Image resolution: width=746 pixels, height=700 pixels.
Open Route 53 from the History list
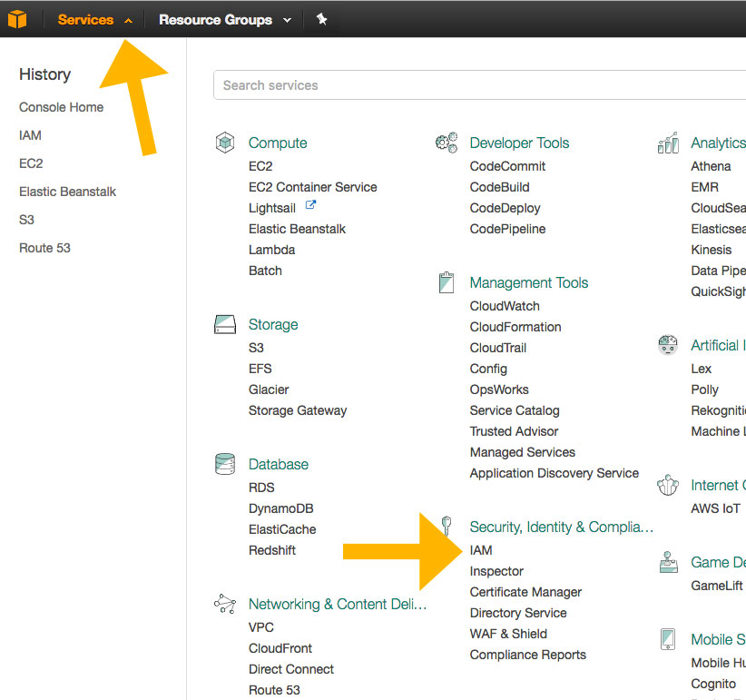click(44, 248)
